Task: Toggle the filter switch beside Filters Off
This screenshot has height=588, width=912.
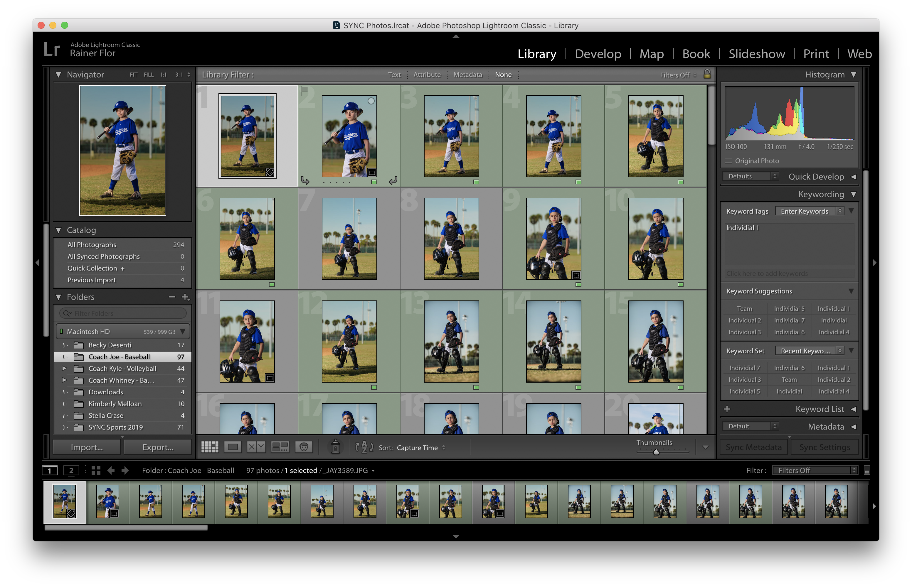Action: point(866,470)
